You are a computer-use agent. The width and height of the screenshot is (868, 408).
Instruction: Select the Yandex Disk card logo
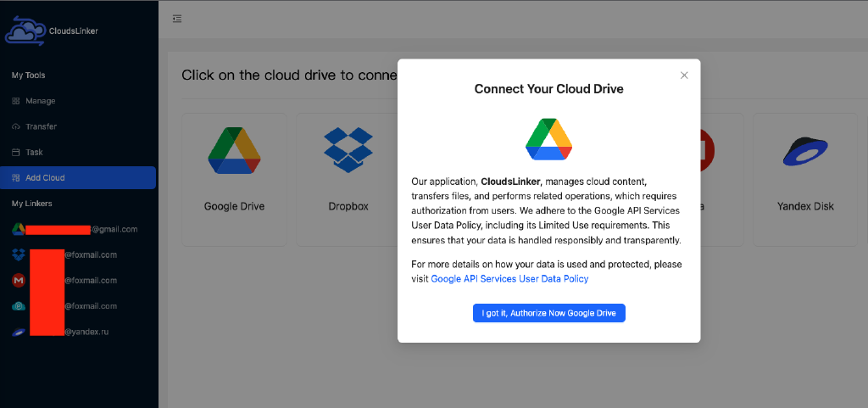coord(805,152)
